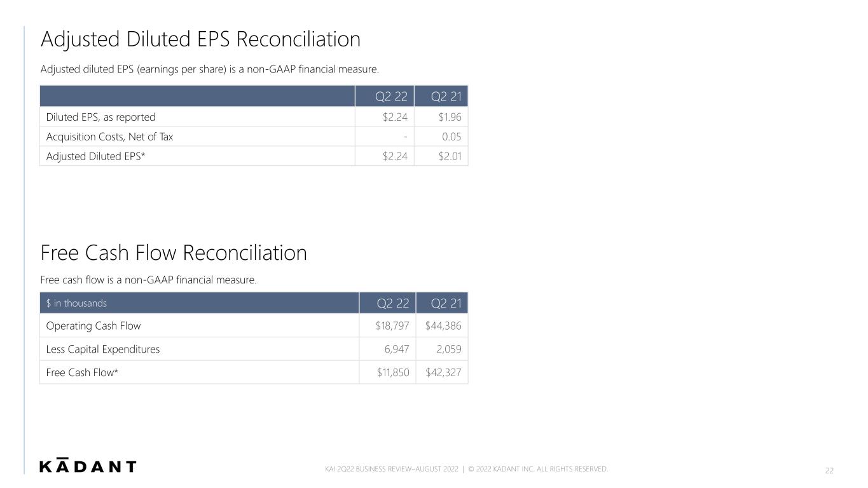Select the Free Cash Flow Reconciliation heading

click(x=174, y=254)
